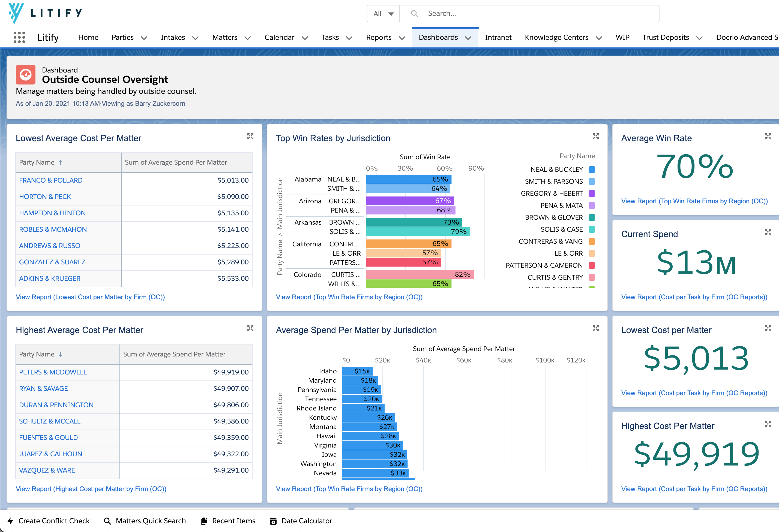779x532 pixels.
Task: Click the Date Calculator calendar icon
Action: 274,521
